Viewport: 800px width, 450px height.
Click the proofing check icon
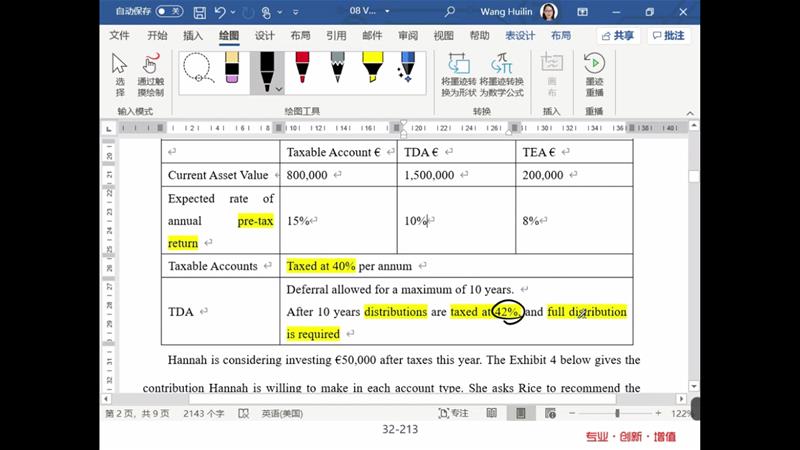(x=243, y=413)
